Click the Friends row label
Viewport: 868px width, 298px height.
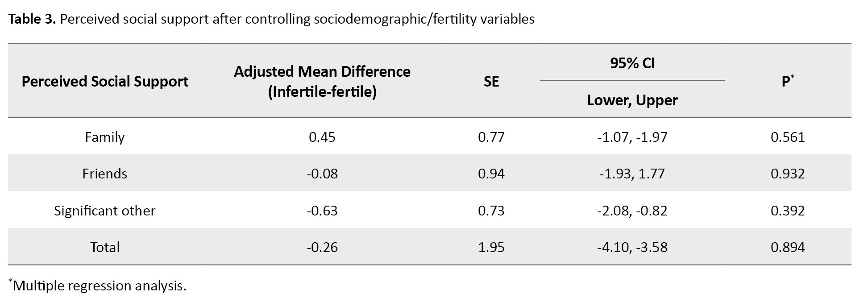[x=105, y=174]
